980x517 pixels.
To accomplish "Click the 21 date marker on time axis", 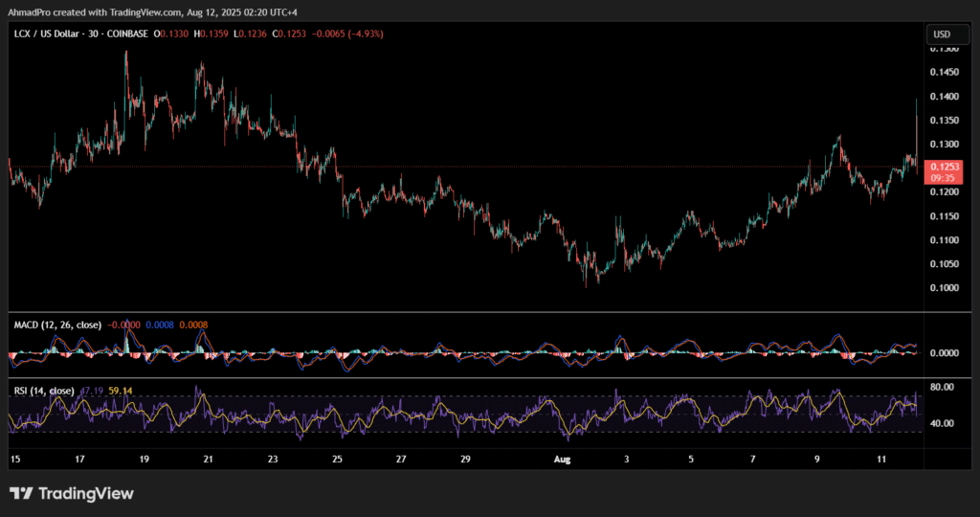I will click(208, 460).
